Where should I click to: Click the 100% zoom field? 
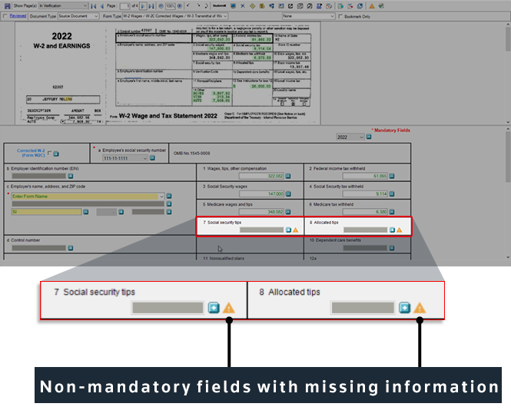pos(170,6)
